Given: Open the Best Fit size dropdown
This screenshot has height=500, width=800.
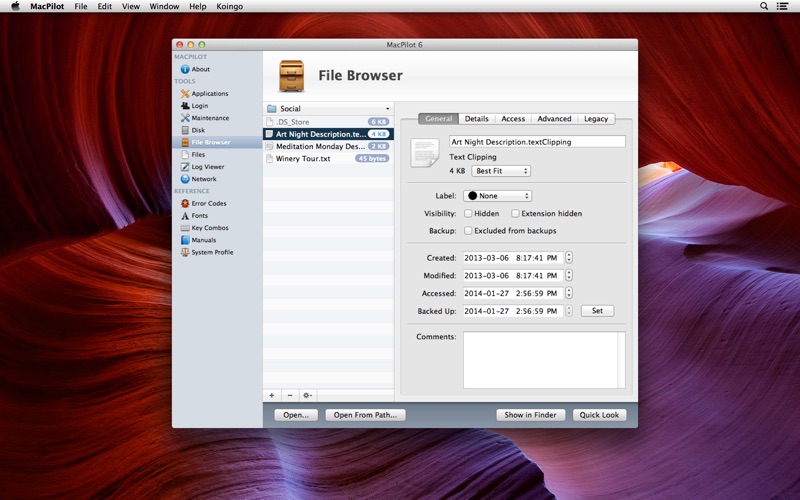Looking at the screenshot, I should [x=500, y=171].
